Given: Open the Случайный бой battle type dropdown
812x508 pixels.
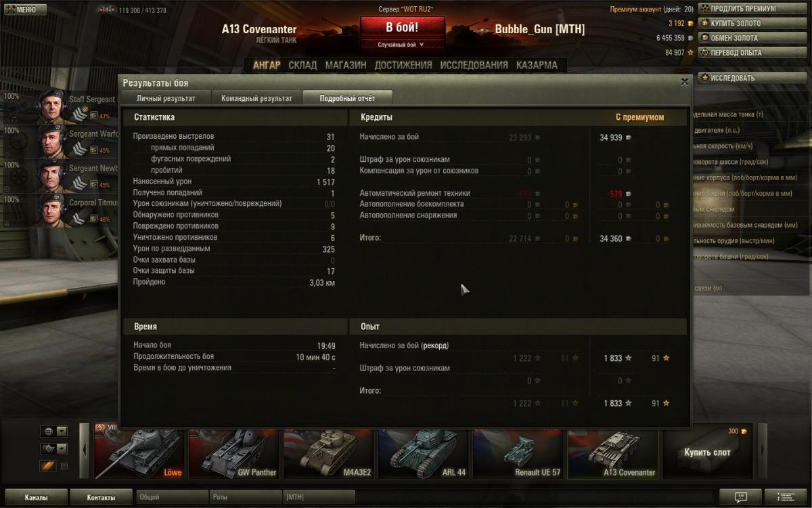Looking at the screenshot, I should 402,45.
